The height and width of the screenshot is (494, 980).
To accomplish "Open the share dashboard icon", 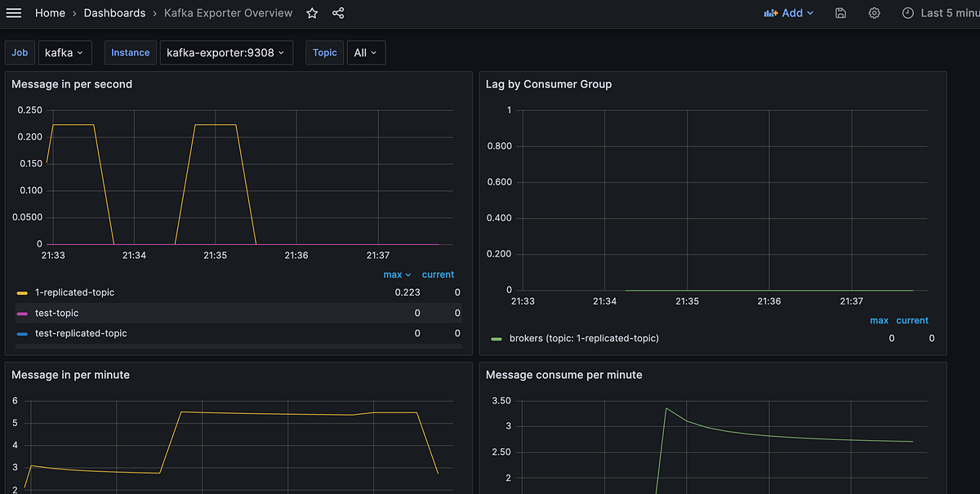I will point(338,13).
